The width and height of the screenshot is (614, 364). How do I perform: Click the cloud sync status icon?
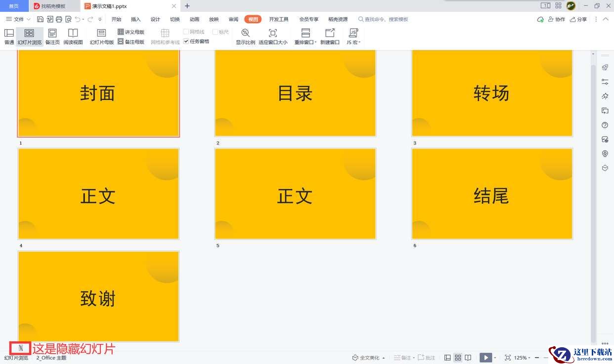(540, 19)
